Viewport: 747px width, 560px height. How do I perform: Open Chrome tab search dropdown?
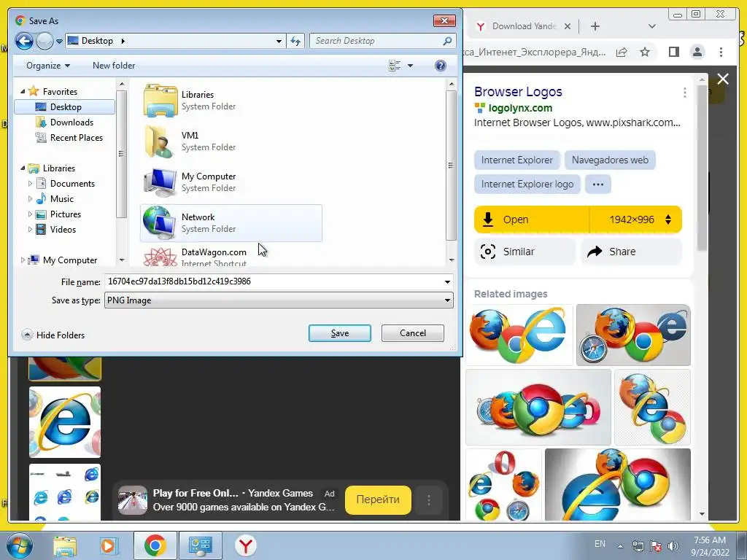coord(651,26)
